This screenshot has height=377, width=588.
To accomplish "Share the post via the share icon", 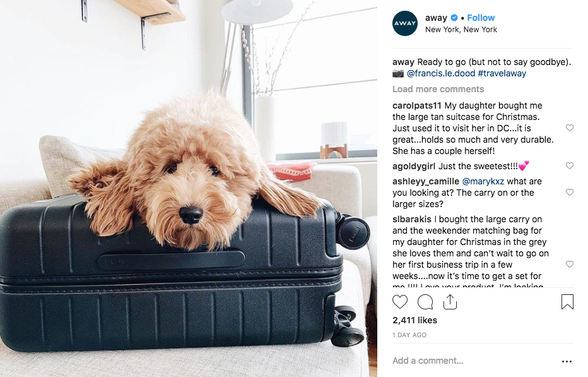I will click(x=450, y=302).
